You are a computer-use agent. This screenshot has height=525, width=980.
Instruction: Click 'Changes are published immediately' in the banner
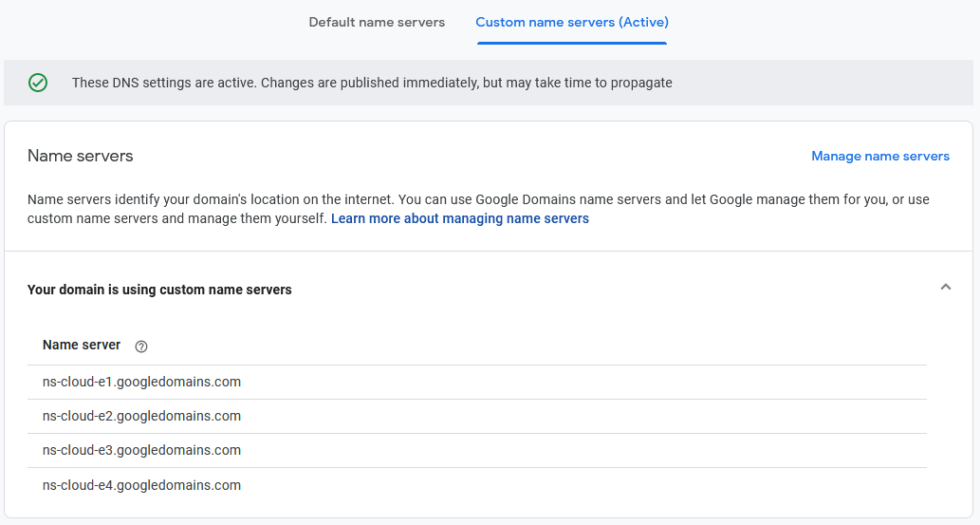point(368,83)
